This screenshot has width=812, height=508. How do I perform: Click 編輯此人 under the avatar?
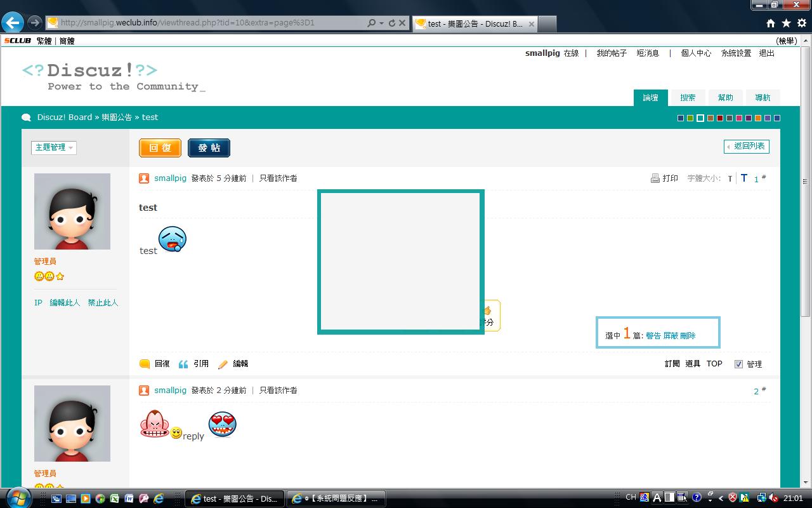click(x=65, y=303)
